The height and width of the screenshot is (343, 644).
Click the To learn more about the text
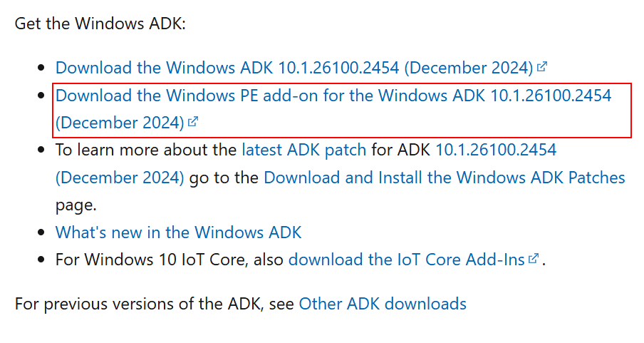[146, 150]
